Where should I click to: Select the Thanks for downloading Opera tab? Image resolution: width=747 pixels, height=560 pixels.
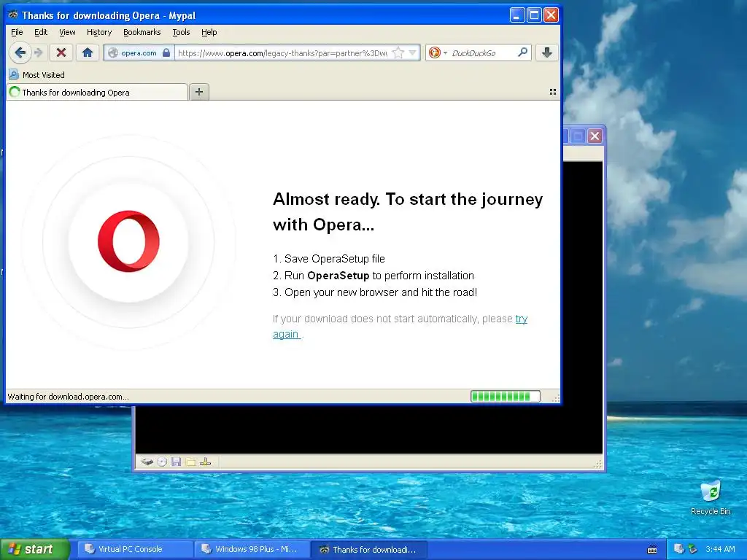[97, 93]
